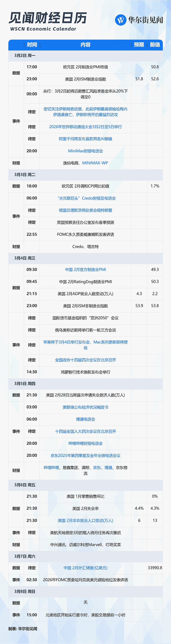The height and width of the screenshot is (644, 171).
Task: Select the 3月6日 周五 date header
Action: (25, 485)
